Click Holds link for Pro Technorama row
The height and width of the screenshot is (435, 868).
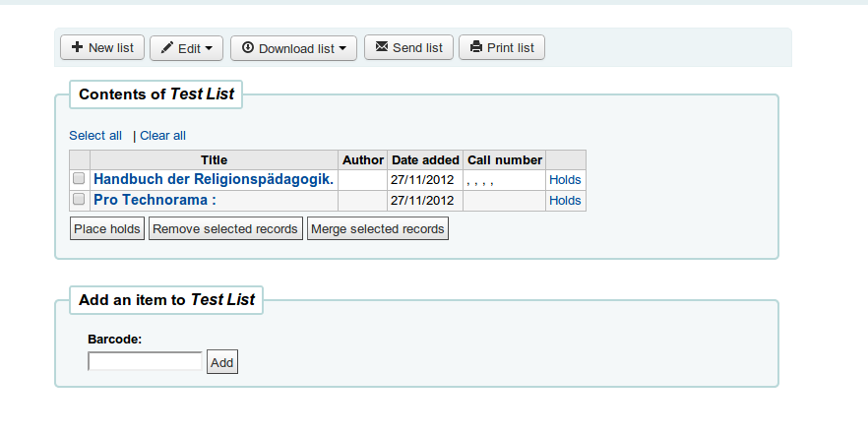click(565, 201)
